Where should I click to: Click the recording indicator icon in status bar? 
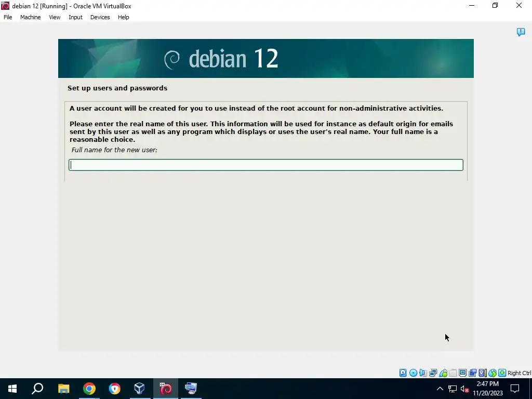472,373
